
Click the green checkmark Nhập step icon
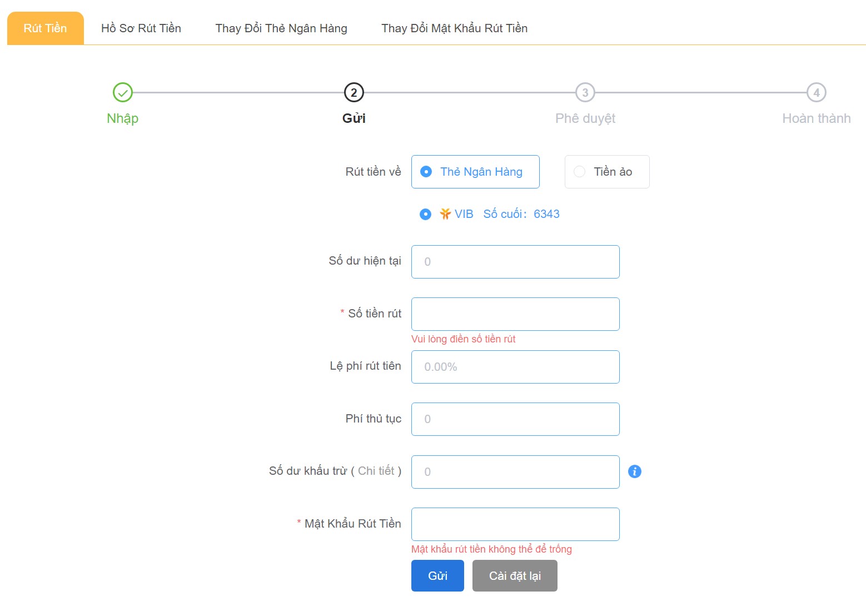(123, 92)
